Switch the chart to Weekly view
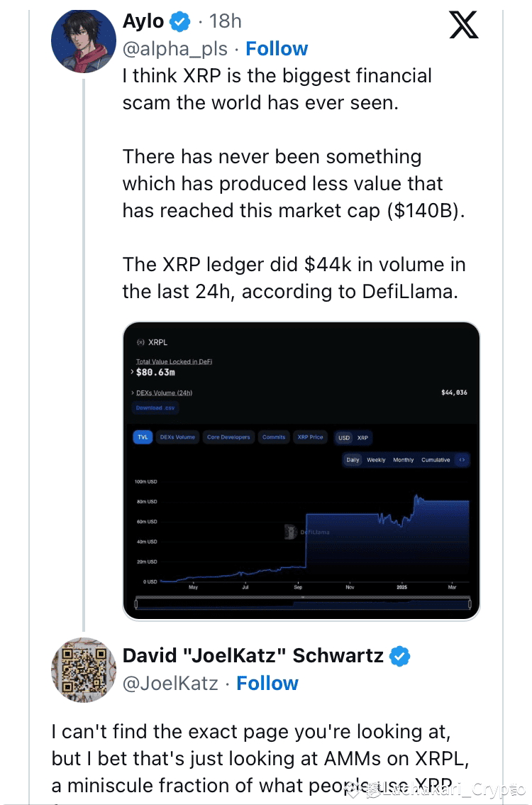Screen dimensions: 532x805 375,460
